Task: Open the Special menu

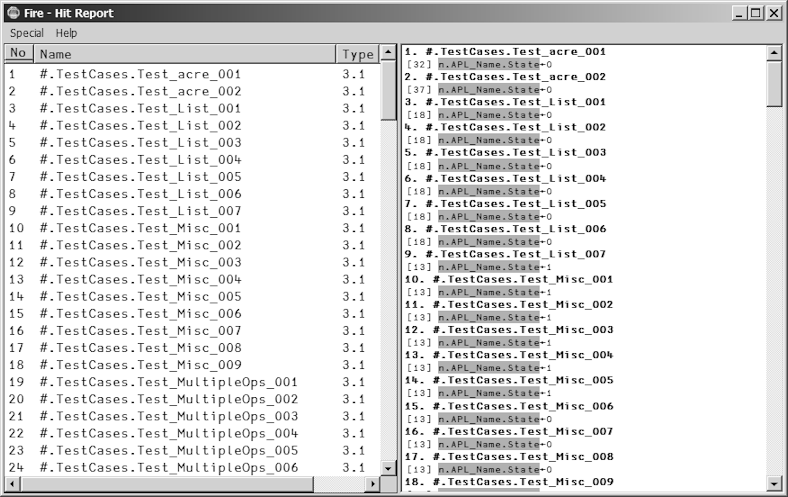Action: pos(27,33)
